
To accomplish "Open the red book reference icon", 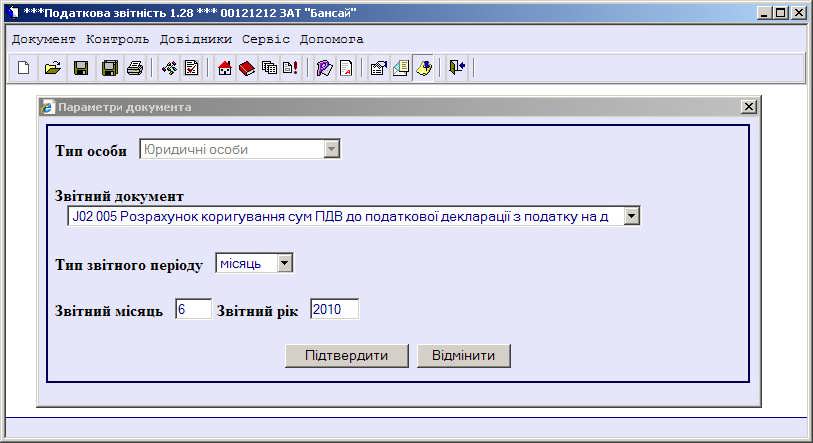I will point(247,68).
